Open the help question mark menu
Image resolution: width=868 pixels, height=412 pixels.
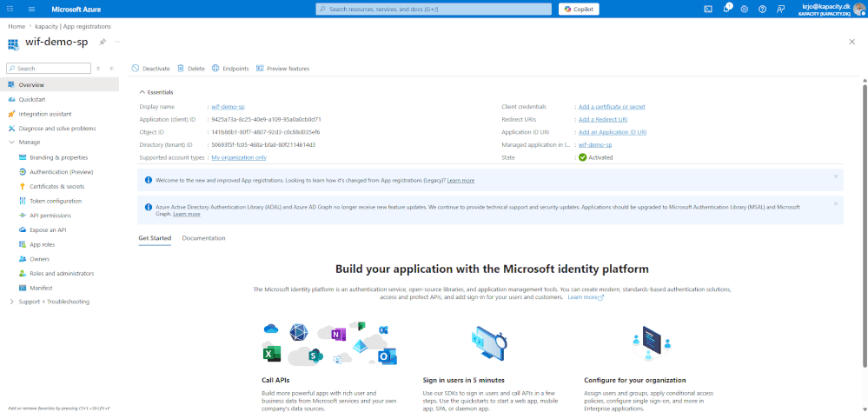point(762,9)
